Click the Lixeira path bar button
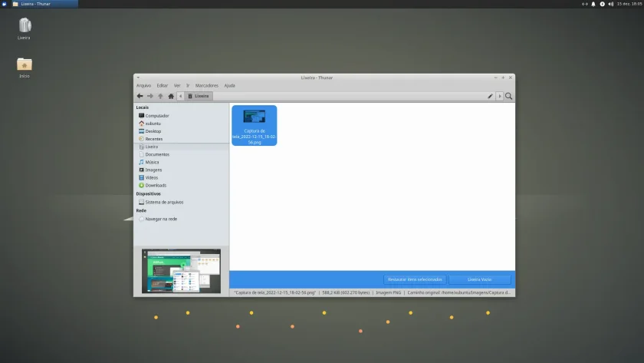 (199, 96)
